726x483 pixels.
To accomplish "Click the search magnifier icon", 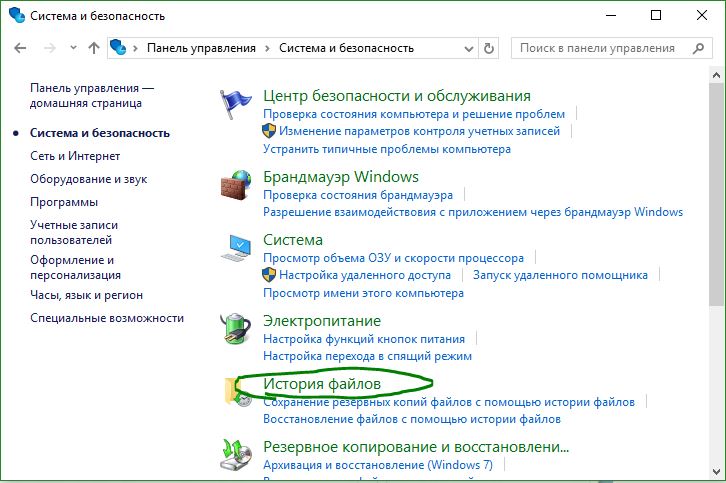I will pos(698,48).
